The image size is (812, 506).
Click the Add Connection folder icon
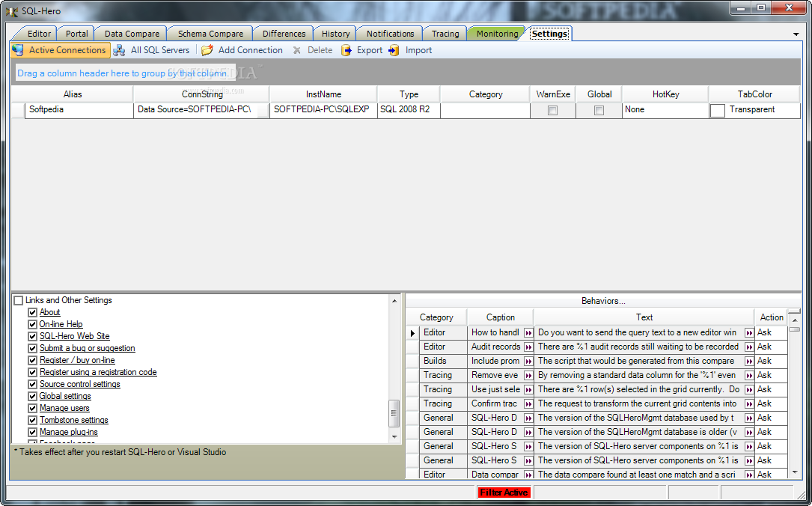pos(207,50)
